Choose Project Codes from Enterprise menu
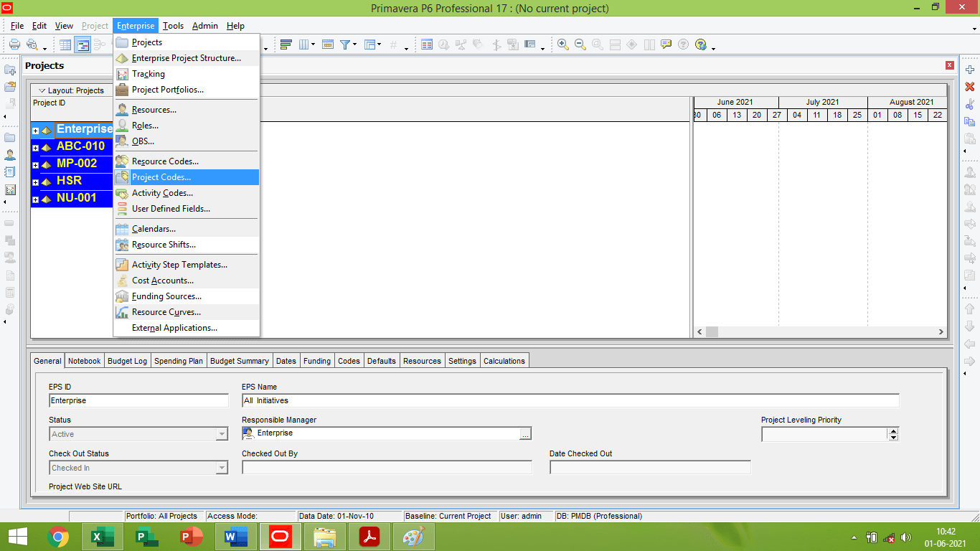980x551 pixels. (x=187, y=177)
